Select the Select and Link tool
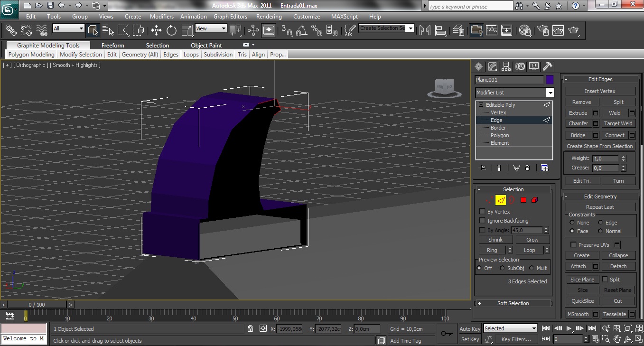644x346 pixels. coord(10,30)
